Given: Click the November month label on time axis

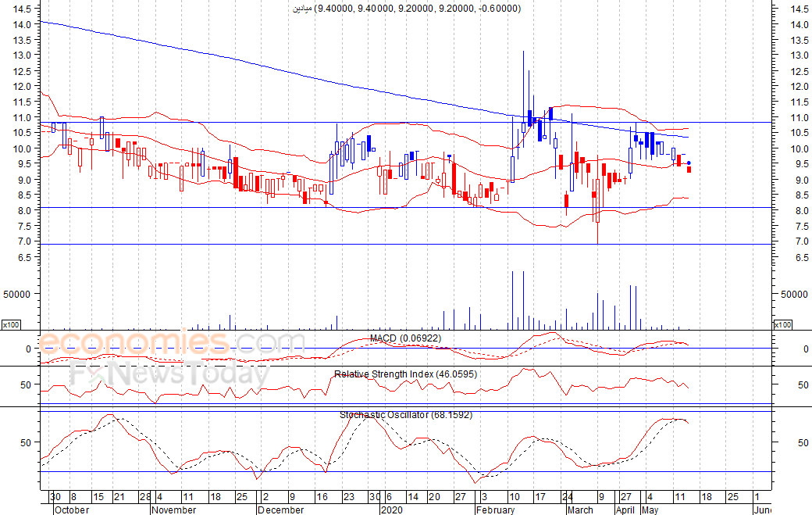Looking at the screenshot, I should (174, 510).
